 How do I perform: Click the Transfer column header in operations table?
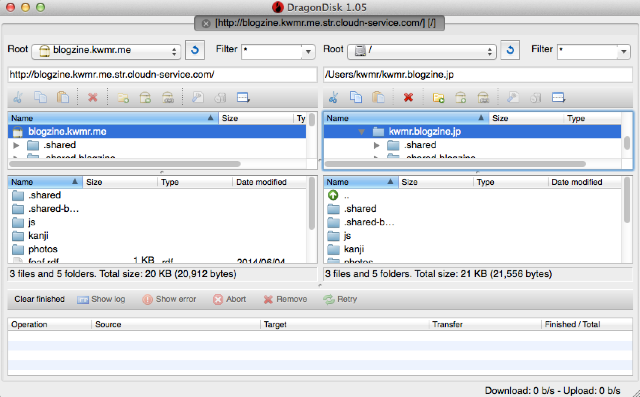[x=485, y=324]
